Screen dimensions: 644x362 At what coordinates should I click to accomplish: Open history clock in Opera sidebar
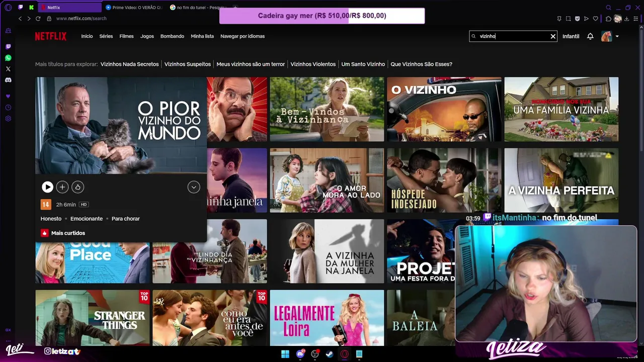pyautogui.click(x=8, y=108)
